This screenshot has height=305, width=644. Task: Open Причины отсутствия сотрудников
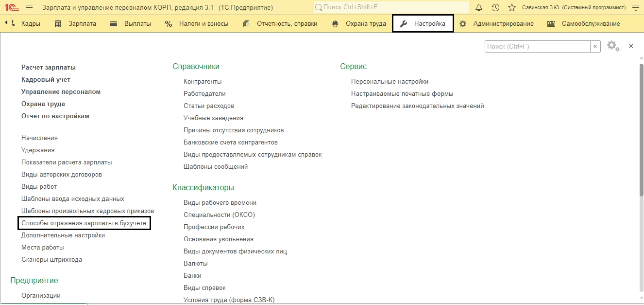point(234,130)
